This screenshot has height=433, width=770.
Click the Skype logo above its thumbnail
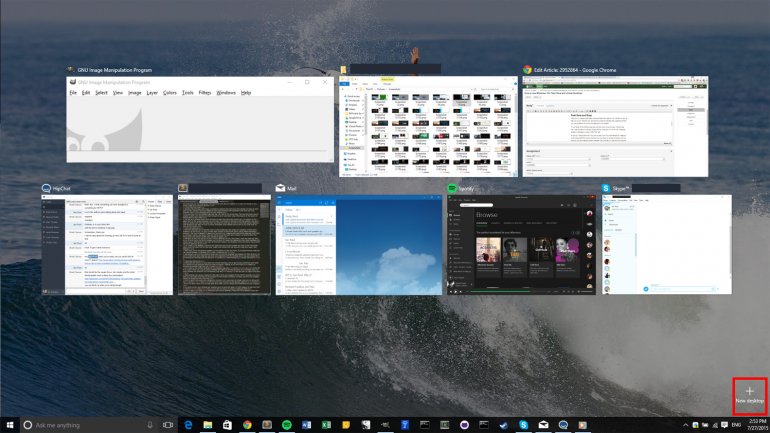tap(606, 188)
